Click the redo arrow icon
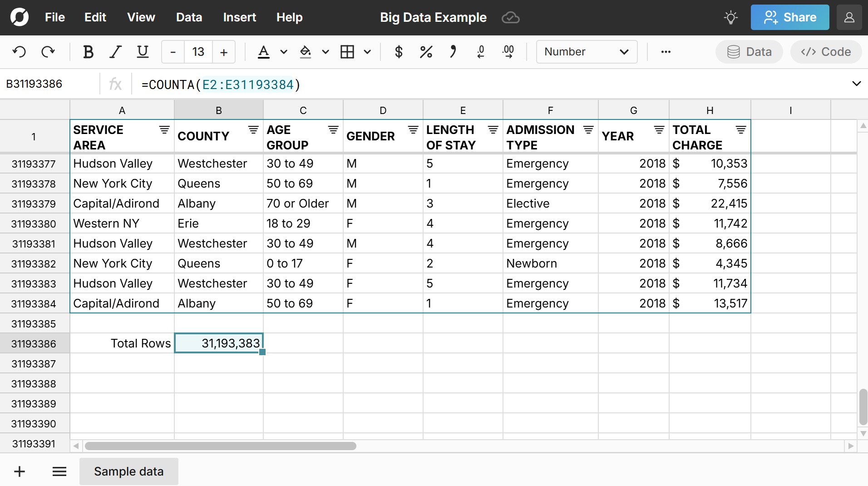 pos(48,52)
